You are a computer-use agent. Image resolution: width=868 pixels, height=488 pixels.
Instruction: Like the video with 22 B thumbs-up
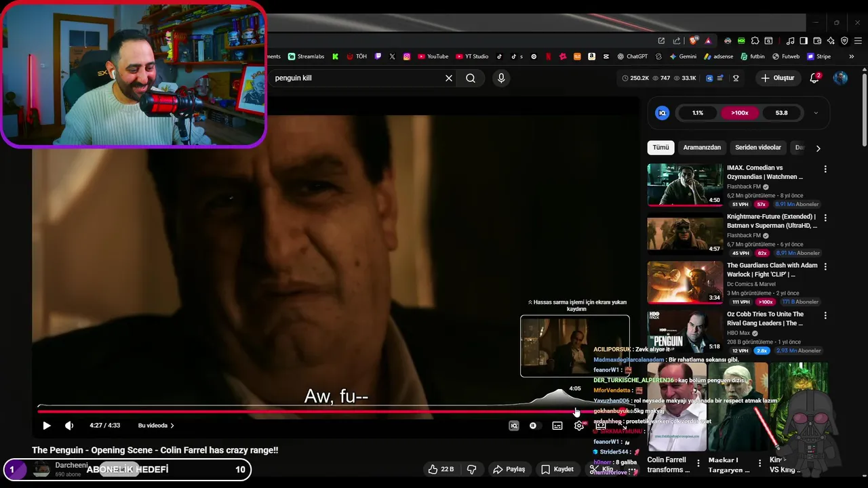(441, 469)
